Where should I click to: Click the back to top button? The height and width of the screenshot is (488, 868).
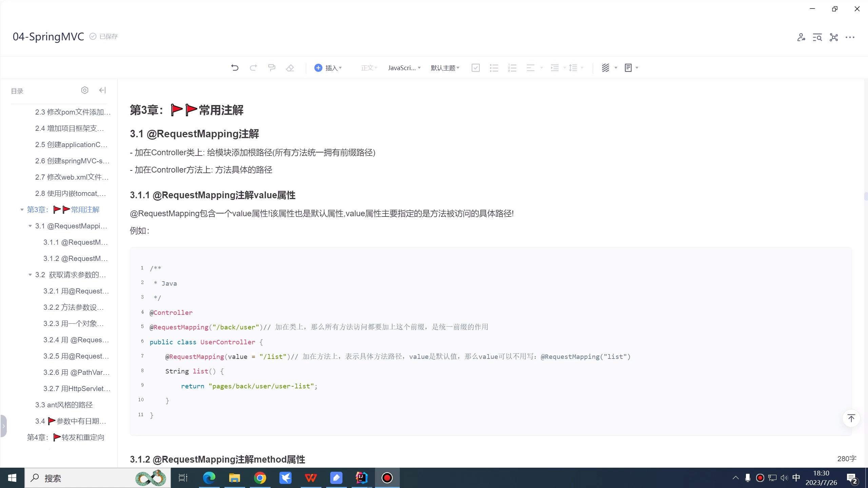pos(851,419)
